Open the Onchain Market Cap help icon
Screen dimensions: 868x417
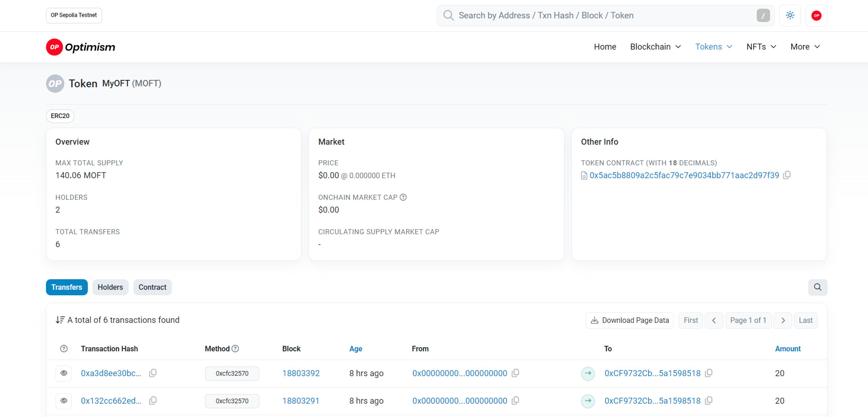coord(403,197)
